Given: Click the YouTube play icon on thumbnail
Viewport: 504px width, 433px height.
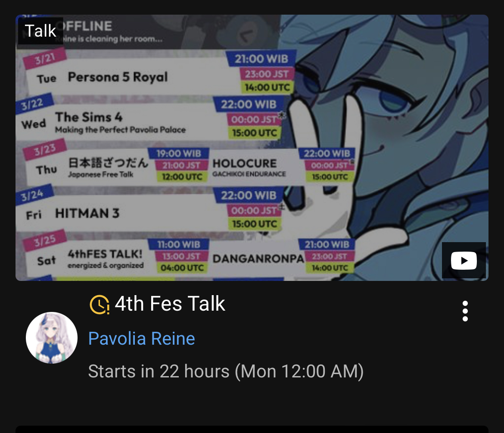Looking at the screenshot, I should tap(464, 260).
